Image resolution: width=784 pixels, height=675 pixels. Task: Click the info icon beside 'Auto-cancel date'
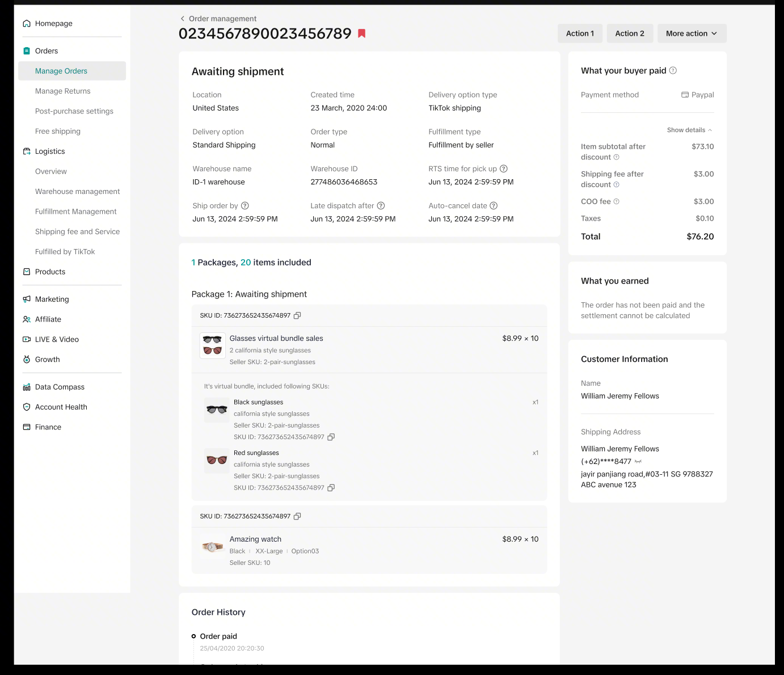click(x=494, y=206)
